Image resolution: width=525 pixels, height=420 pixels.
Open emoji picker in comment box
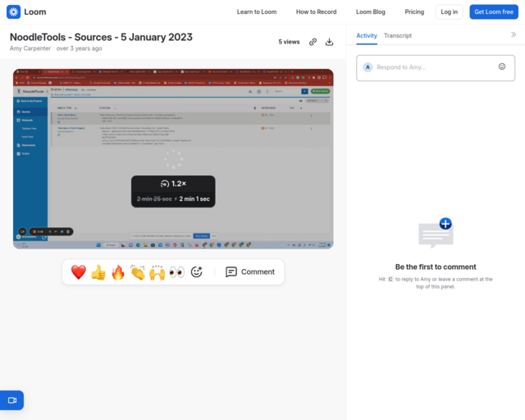coord(502,66)
